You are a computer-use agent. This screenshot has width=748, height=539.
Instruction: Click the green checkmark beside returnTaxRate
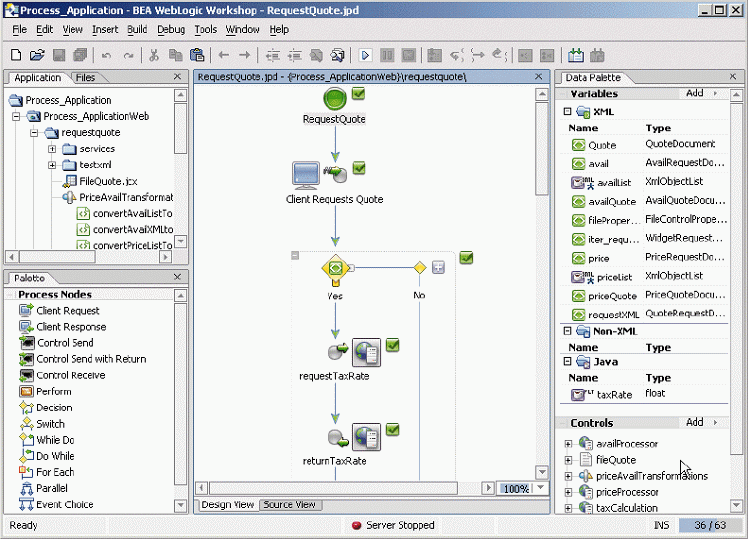pyautogui.click(x=393, y=429)
